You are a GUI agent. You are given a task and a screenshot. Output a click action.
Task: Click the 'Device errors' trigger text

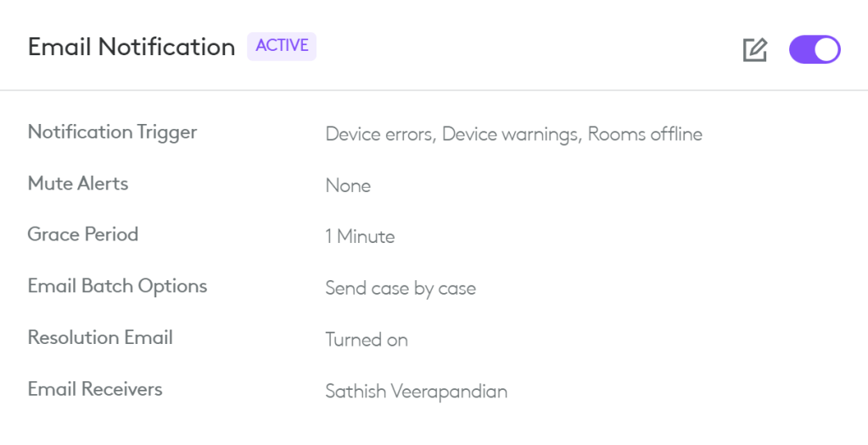point(380,134)
